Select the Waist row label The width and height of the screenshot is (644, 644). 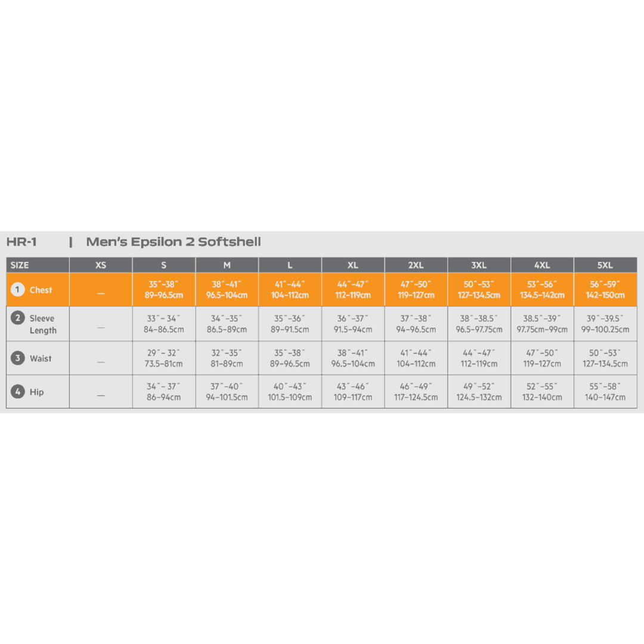pyautogui.click(x=41, y=358)
